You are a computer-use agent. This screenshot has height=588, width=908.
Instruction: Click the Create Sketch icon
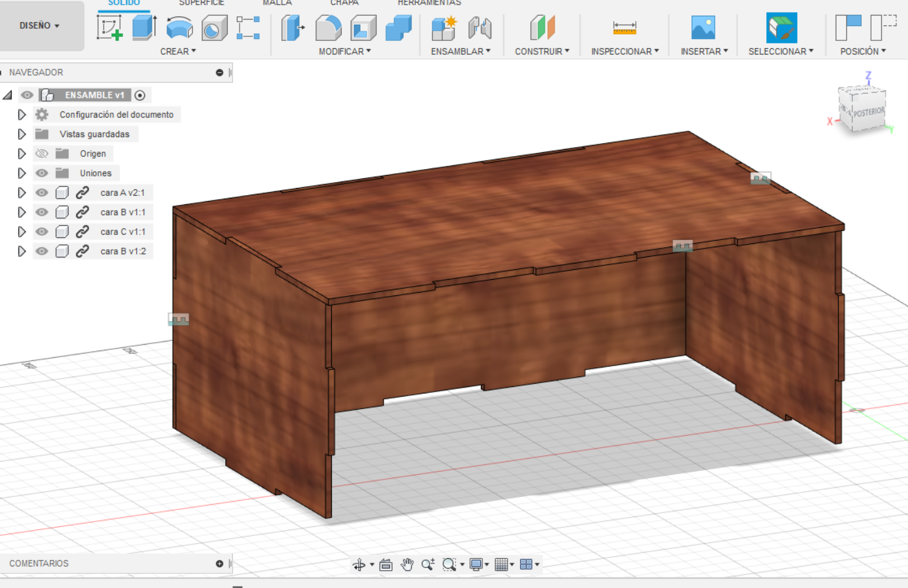109,28
